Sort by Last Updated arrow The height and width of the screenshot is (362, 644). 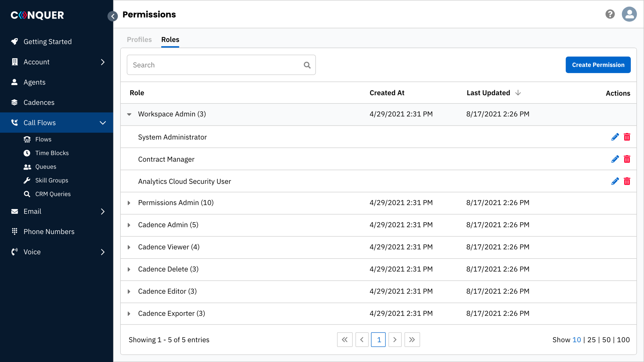pyautogui.click(x=518, y=93)
